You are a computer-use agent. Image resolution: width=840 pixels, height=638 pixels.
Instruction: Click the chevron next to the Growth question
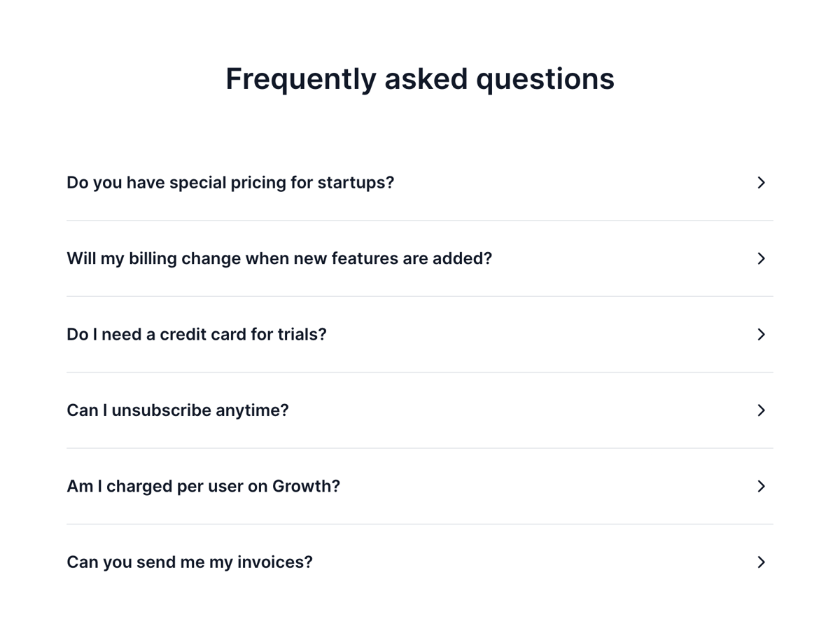(x=761, y=486)
